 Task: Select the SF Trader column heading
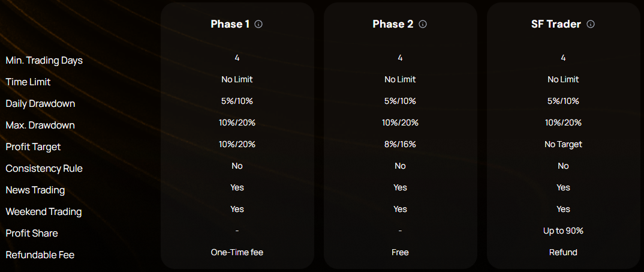point(556,25)
